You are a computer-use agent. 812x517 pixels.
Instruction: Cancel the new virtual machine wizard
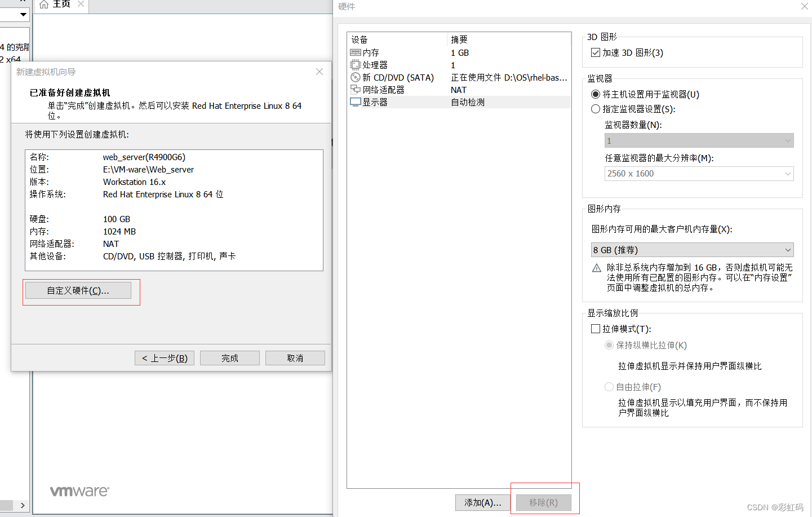(x=295, y=358)
